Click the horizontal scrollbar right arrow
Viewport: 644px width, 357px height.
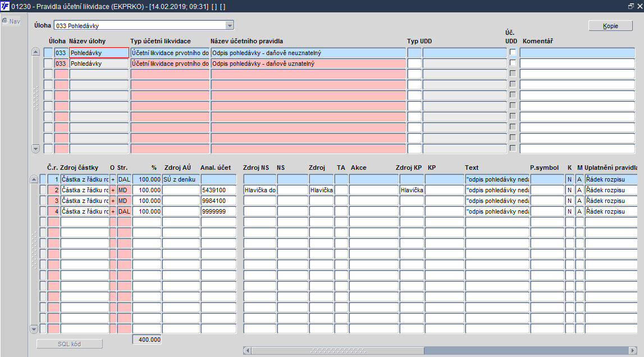pyautogui.click(x=633, y=350)
